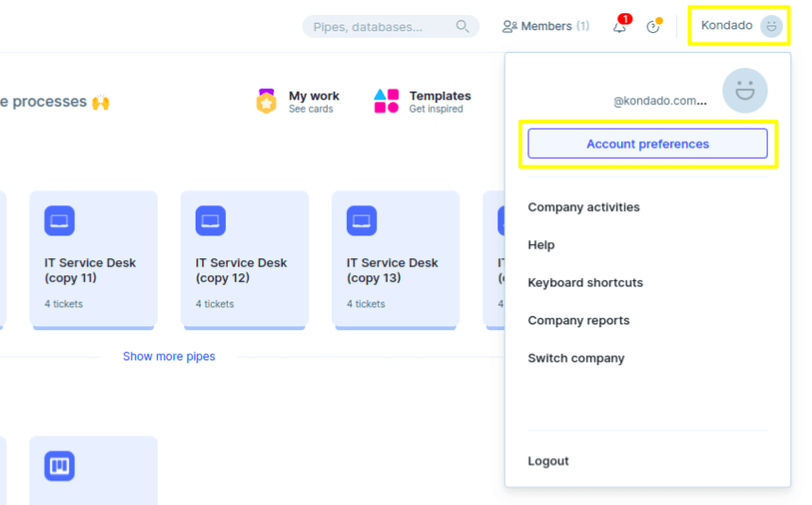Expand the list with Show more pipes
This screenshot has height=505, width=812.
pyautogui.click(x=169, y=357)
